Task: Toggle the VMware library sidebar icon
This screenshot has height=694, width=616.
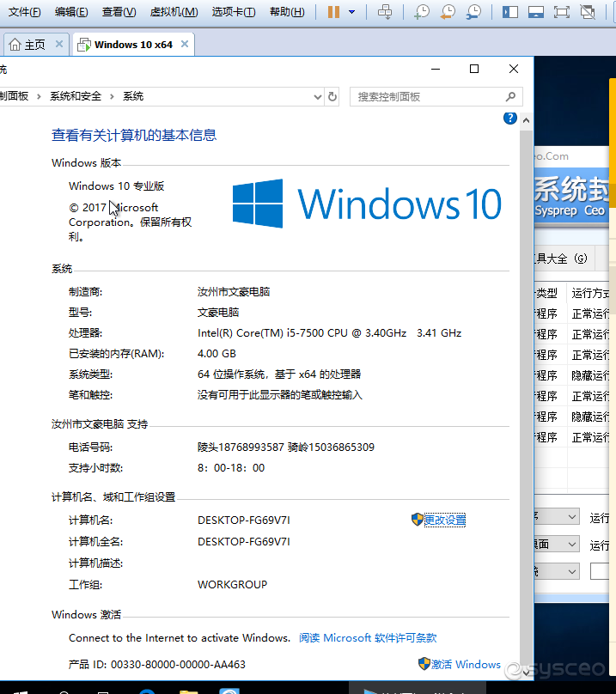Action: pos(510,12)
